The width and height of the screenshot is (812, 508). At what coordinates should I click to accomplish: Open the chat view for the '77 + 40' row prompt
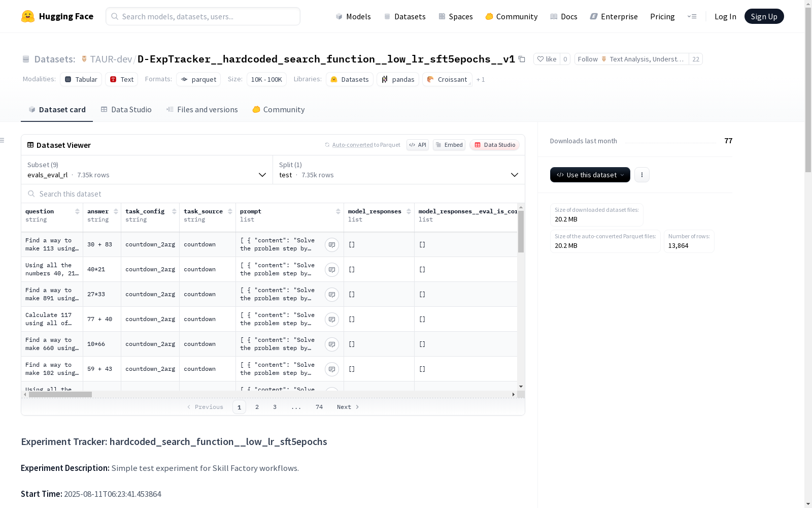coord(332,320)
